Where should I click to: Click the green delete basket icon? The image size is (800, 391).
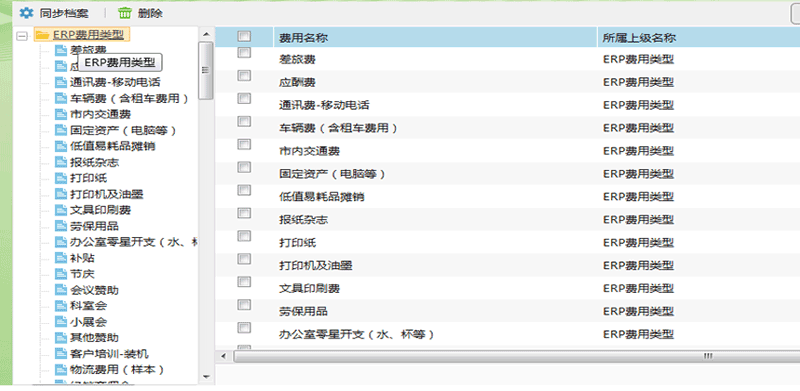(x=125, y=13)
